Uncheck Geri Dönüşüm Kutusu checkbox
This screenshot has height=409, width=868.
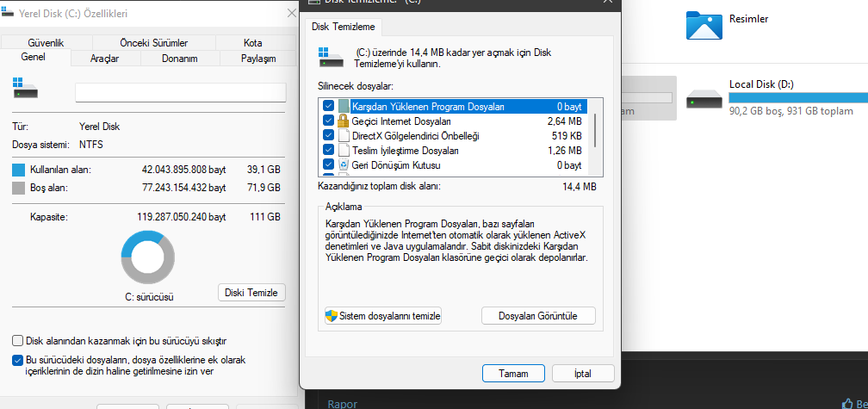click(x=328, y=165)
